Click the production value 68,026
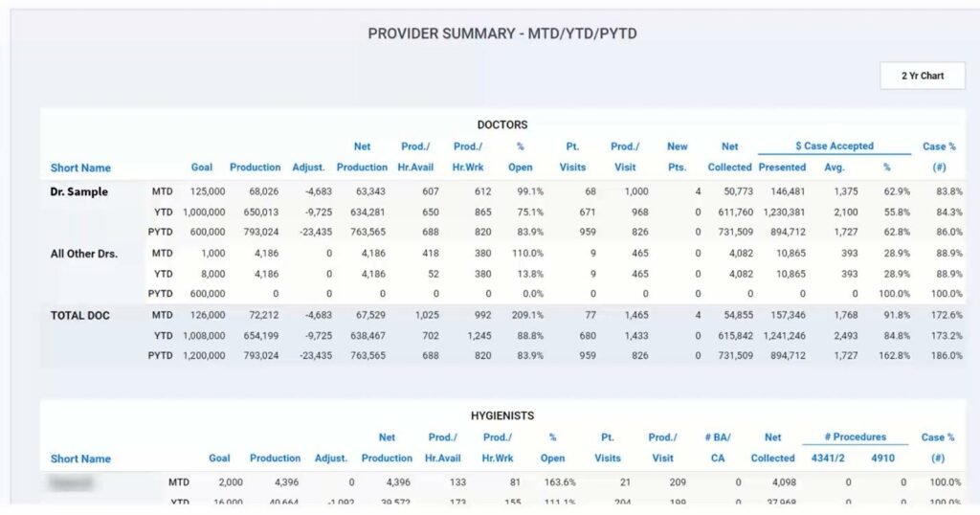This screenshot has width=980, height=515. tap(263, 191)
